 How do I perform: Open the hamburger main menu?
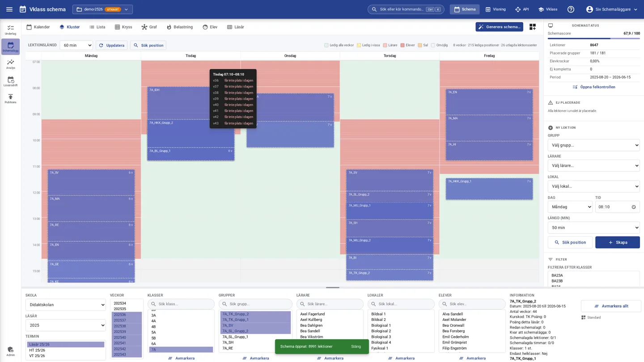9,9
